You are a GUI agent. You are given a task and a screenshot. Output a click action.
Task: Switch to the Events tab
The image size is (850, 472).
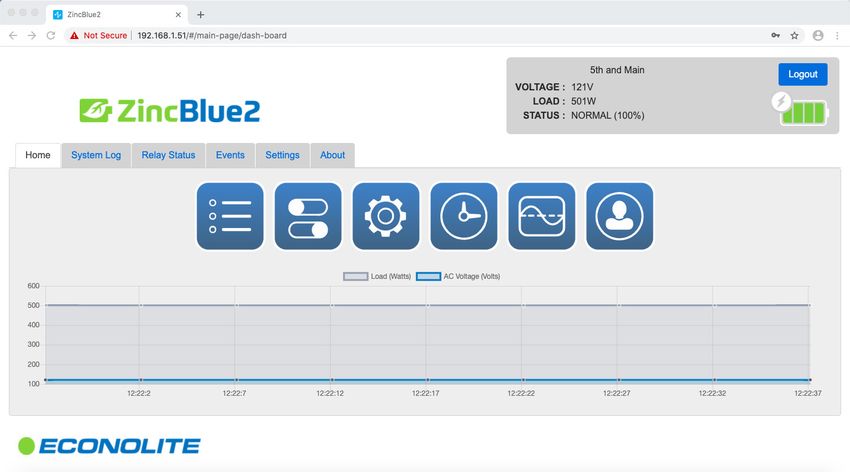point(230,155)
